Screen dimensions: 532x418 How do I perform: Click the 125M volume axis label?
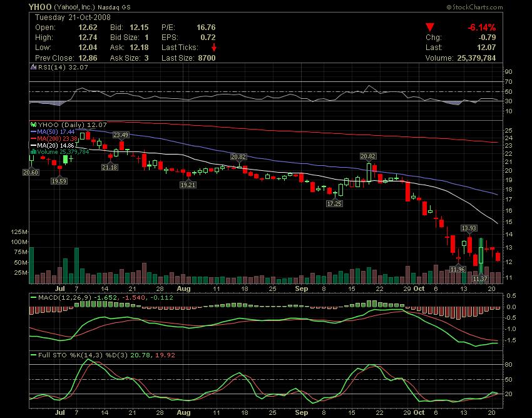pyautogui.click(x=19, y=232)
